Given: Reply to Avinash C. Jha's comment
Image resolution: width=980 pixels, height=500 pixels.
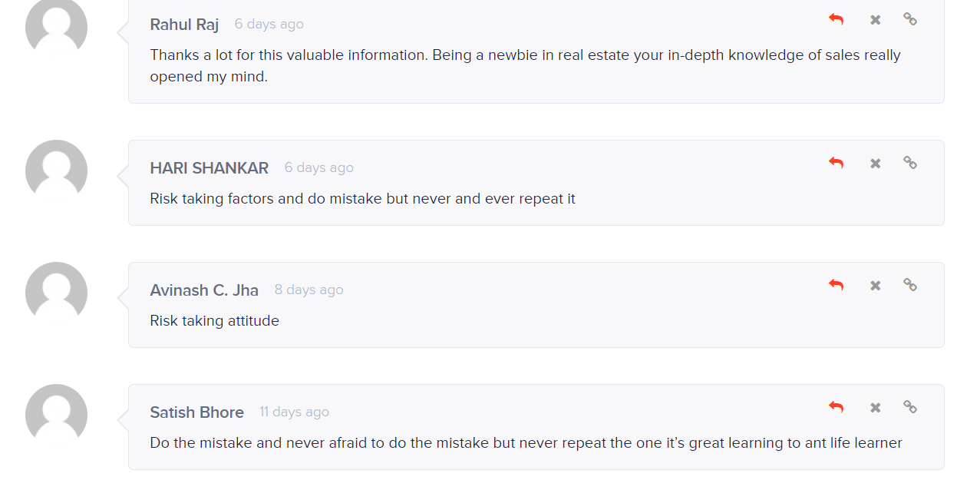Looking at the screenshot, I should pos(836,285).
